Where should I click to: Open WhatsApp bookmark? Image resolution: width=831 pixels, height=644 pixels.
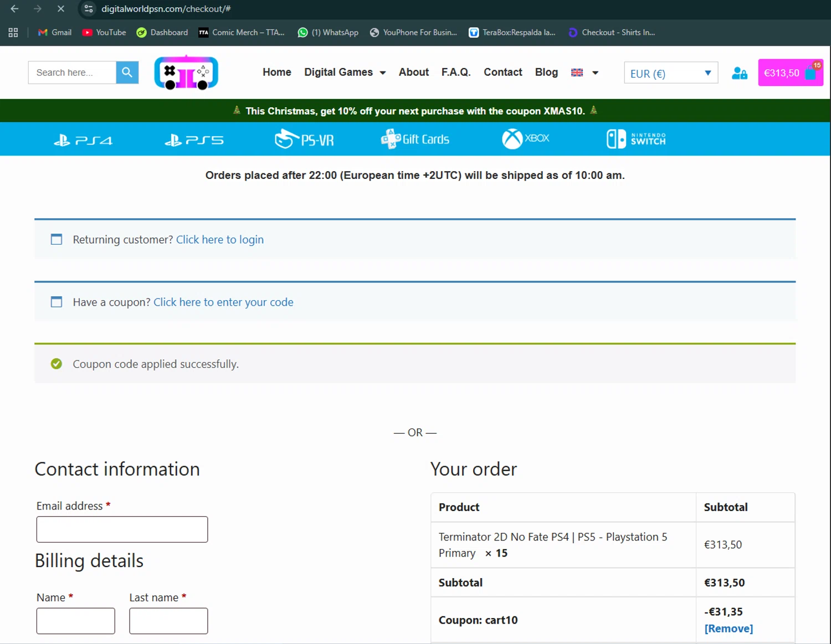tap(328, 33)
